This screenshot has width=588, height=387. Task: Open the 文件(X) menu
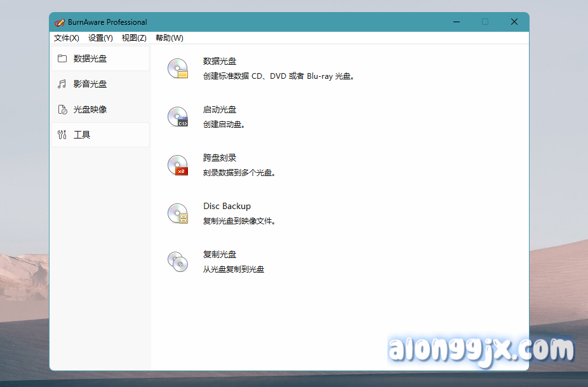(x=67, y=38)
